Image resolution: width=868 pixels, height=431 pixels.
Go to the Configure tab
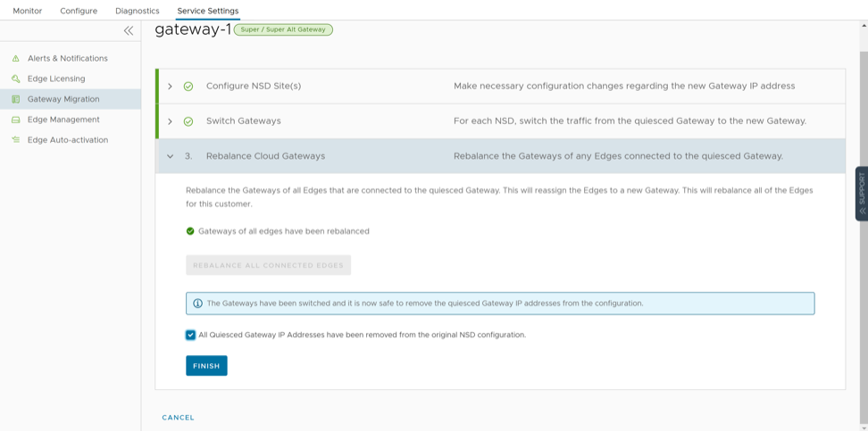pyautogui.click(x=79, y=11)
